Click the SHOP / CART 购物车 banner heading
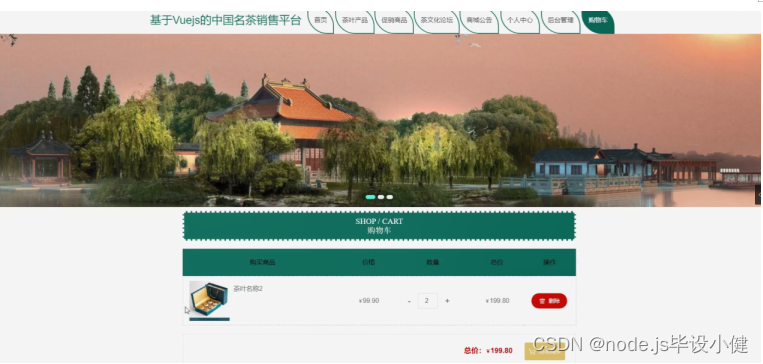The height and width of the screenshot is (364, 763). point(379,226)
